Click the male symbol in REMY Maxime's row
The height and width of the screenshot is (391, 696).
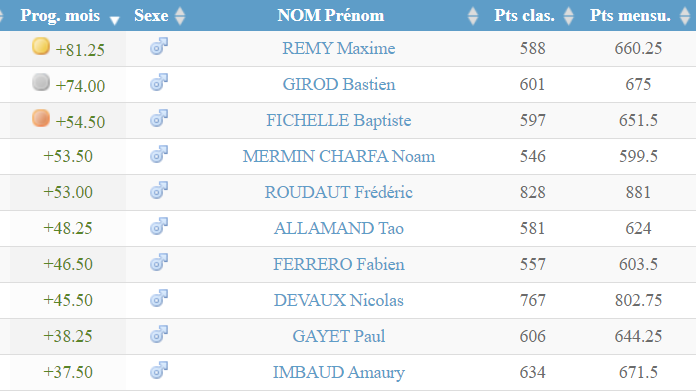coord(159,46)
